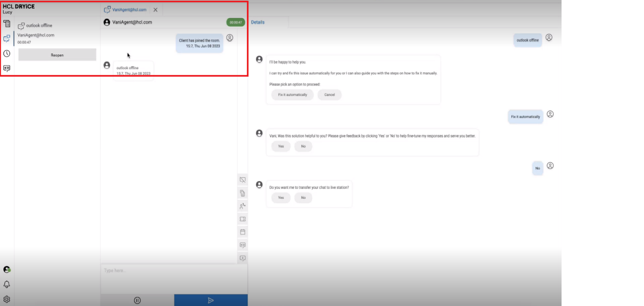
Task: Click the 00:00:47 duration in chat list
Action: click(24, 42)
